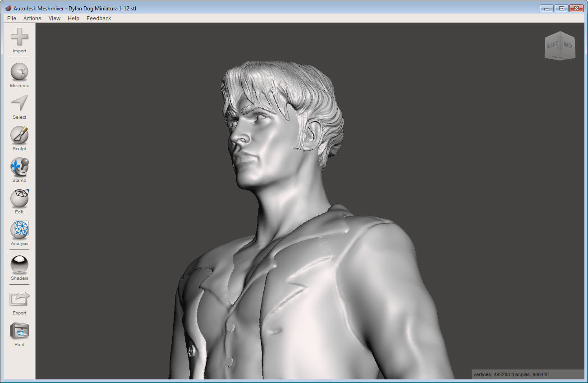
Task: Click the RIGHT face of the view cube
Action: tap(552, 45)
